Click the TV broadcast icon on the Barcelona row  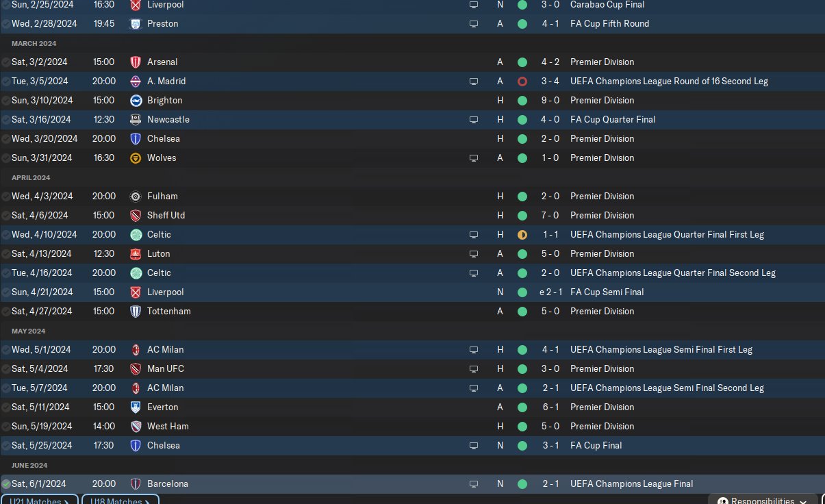pos(473,483)
